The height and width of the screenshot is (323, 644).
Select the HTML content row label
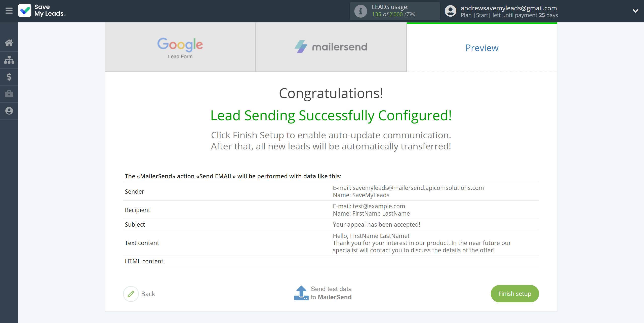pyautogui.click(x=144, y=261)
